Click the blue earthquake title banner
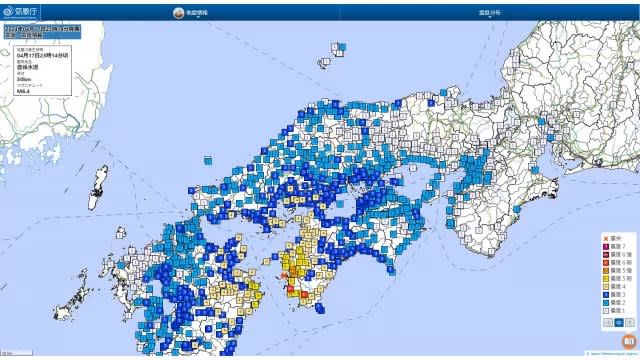The width and height of the screenshot is (640, 360). pyautogui.click(x=42, y=32)
